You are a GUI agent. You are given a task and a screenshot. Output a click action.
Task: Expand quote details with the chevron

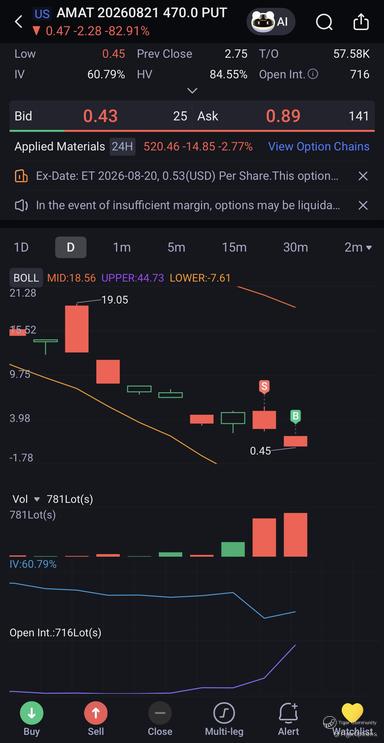point(192,91)
